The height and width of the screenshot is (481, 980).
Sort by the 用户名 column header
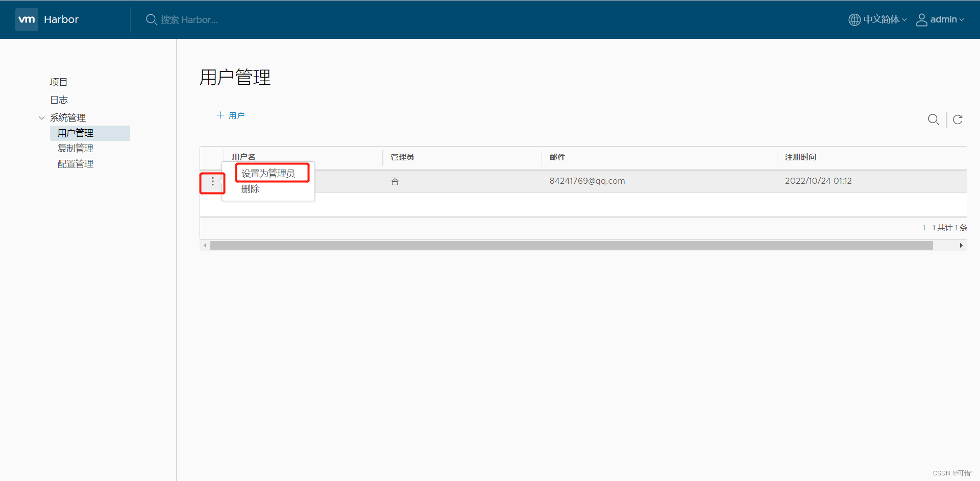pyautogui.click(x=243, y=157)
